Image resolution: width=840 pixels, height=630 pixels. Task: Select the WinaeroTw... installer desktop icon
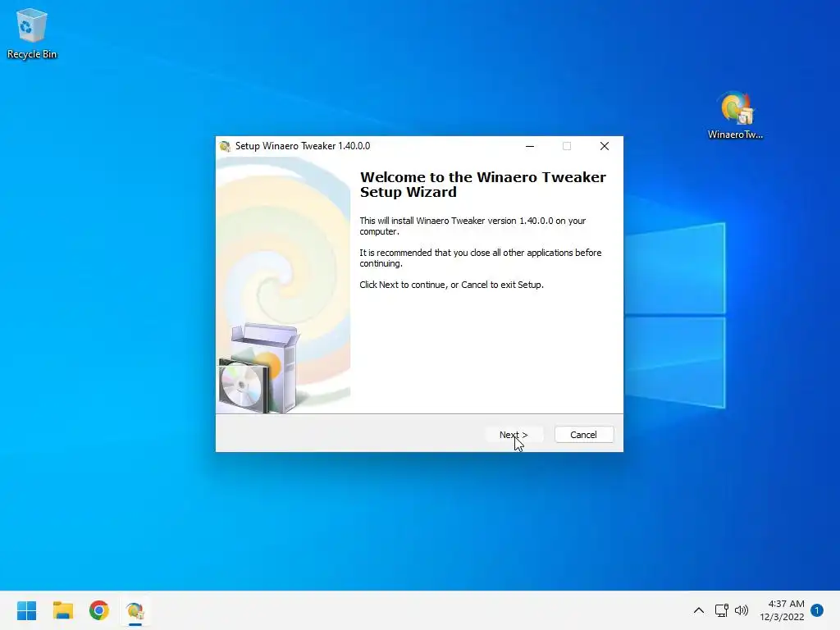(735, 116)
